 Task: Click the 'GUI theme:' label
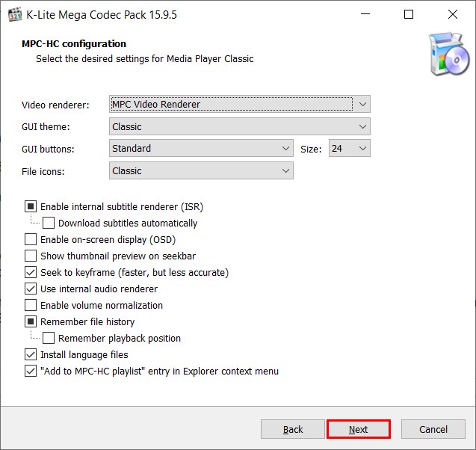tap(46, 126)
